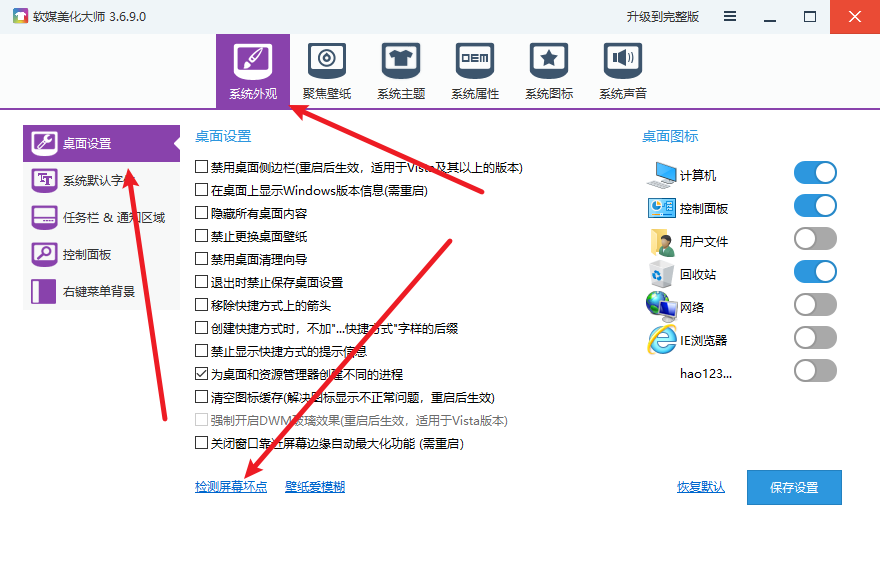Toggle 回收站 desktop icon switch
Viewport: 880px width, 587px height.
[x=815, y=272]
